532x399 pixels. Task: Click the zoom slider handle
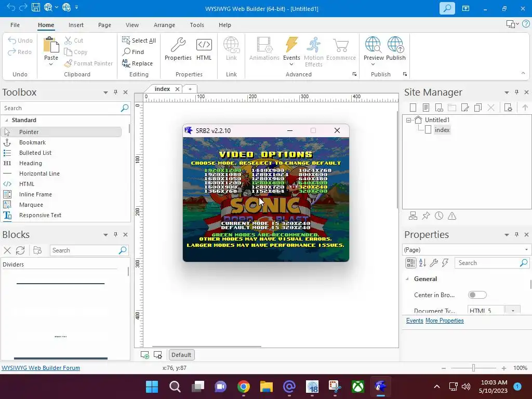coord(474,368)
